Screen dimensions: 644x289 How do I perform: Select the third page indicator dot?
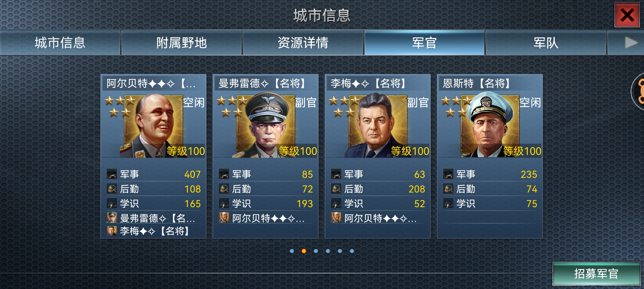(316, 251)
